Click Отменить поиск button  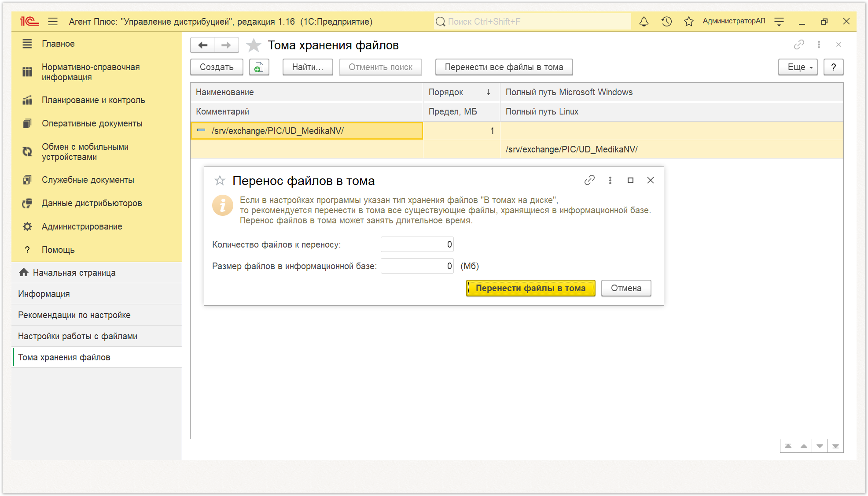[x=380, y=67]
